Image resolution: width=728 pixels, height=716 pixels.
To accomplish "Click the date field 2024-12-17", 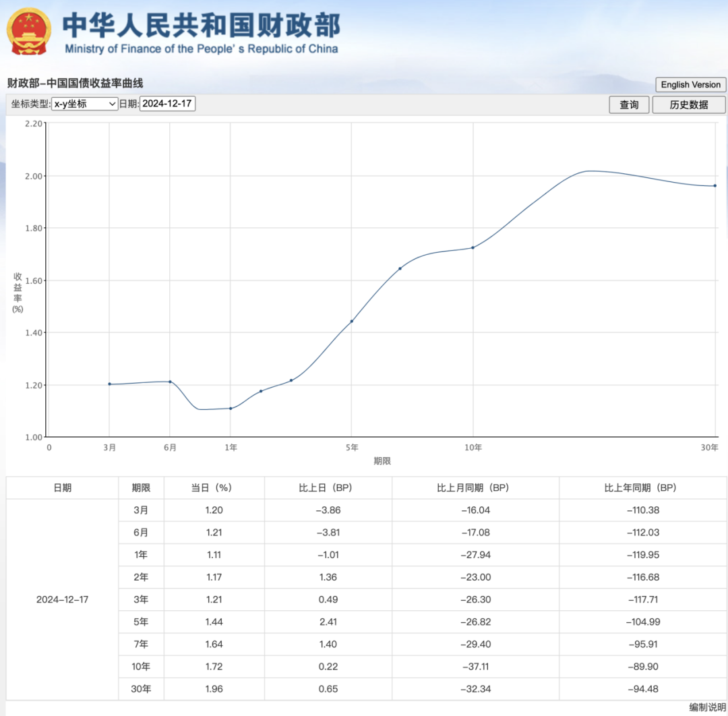I will [167, 104].
